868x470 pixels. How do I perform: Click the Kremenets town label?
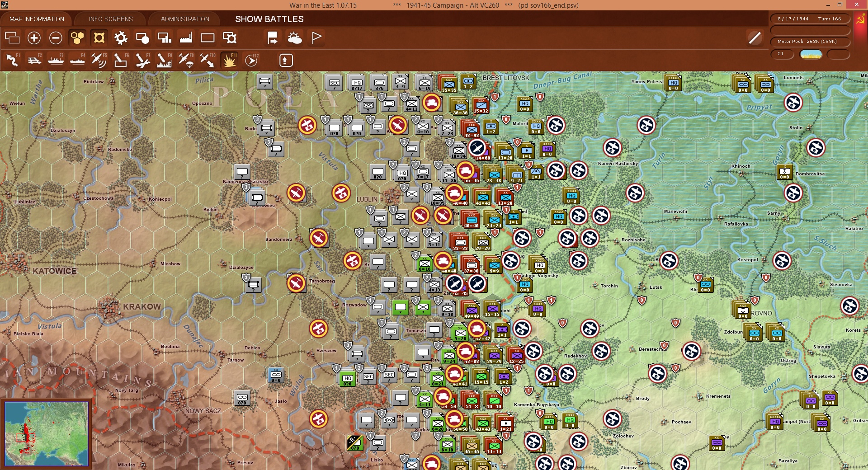tap(718, 396)
